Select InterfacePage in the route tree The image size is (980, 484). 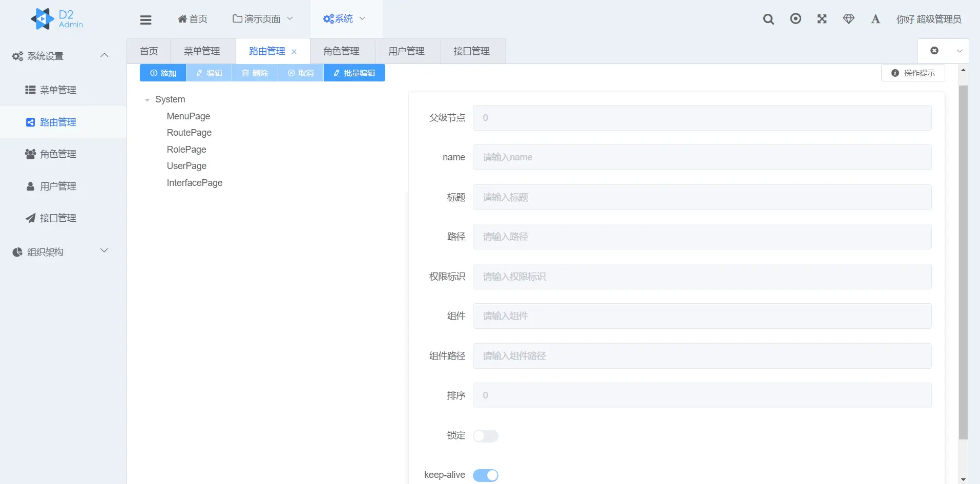pyautogui.click(x=195, y=183)
